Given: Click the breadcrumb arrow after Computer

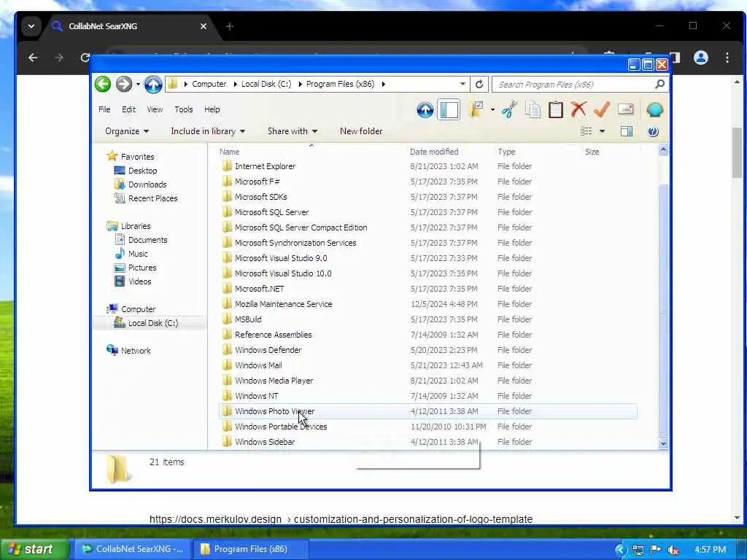Looking at the screenshot, I should [x=236, y=85].
